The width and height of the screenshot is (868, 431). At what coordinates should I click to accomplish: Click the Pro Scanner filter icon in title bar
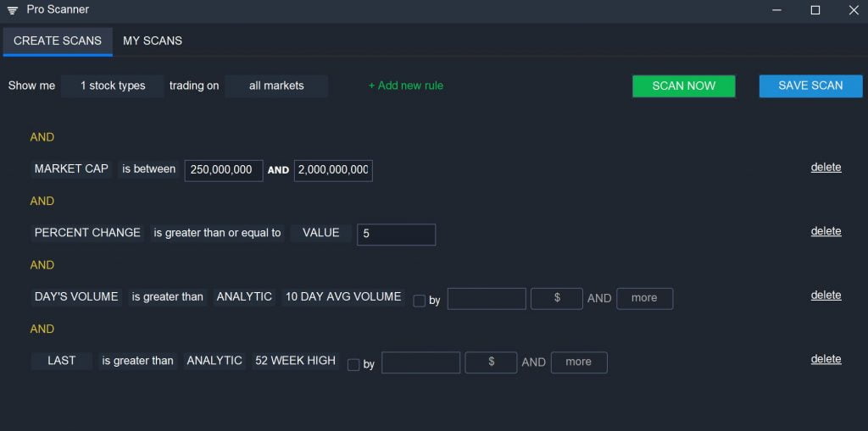(x=12, y=10)
